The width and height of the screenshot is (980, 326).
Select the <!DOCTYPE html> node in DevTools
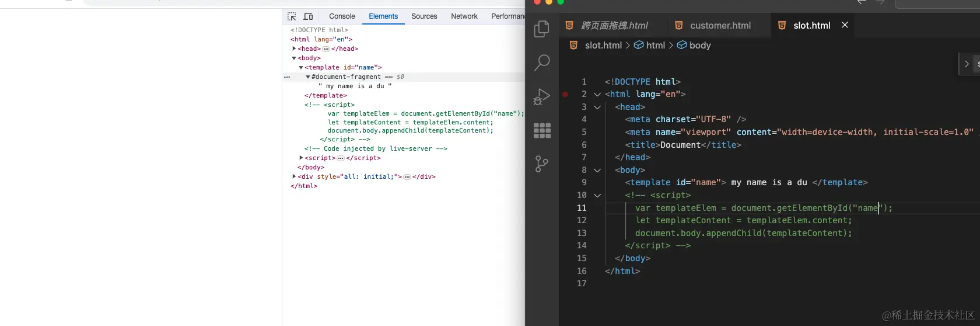tap(319, 30)
